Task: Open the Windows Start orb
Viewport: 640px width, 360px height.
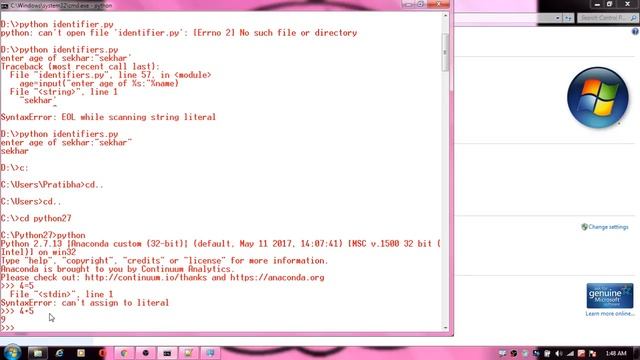Action: (x=12, y=352)
